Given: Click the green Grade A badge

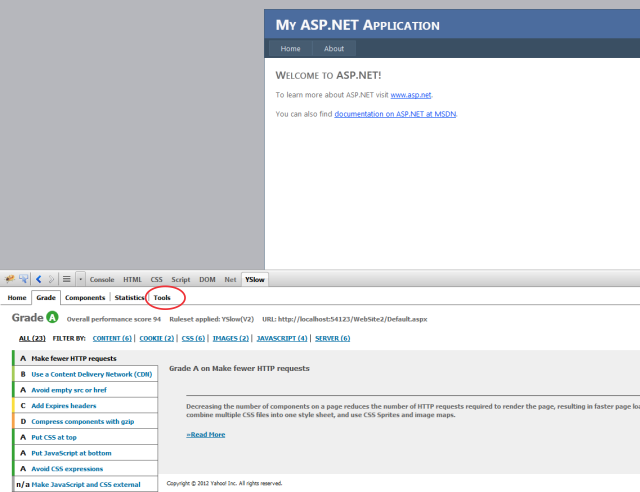Looking at the screenshot, I should [x=52, y=317].
